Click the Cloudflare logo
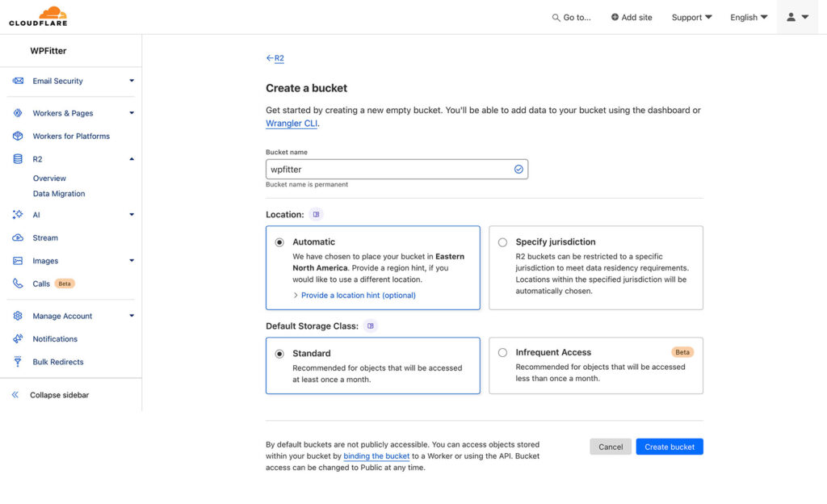 tap(38, 15)
